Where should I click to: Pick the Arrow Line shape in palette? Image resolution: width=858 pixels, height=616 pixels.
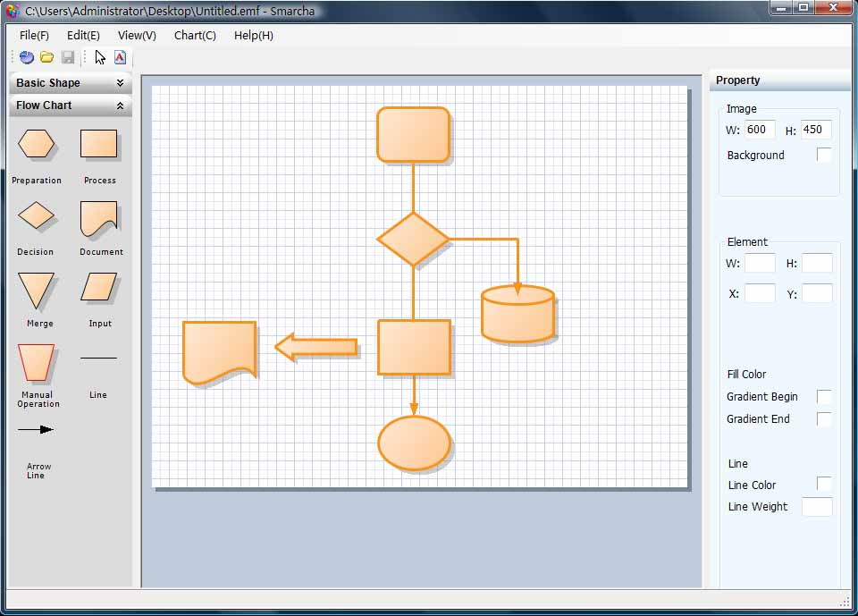point(36,430)
